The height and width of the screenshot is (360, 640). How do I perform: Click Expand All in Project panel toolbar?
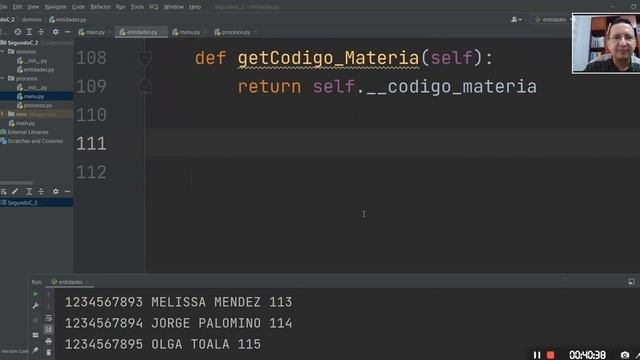point(29,32)
